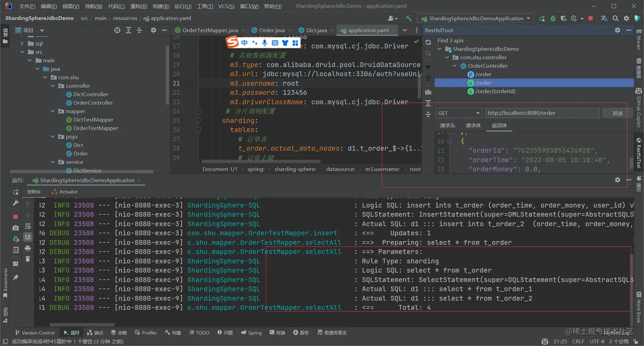Refresh the RestfulTool api list
This screenshot has height=346, width=644.
tap(428, 42)
